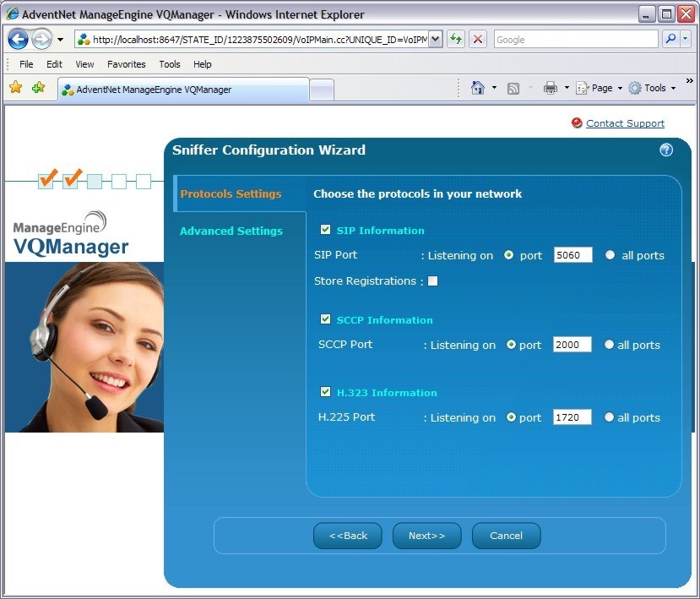Click the red Contact Support icon
The width and height of the screenshot is (700, 599).
(577, 123)
